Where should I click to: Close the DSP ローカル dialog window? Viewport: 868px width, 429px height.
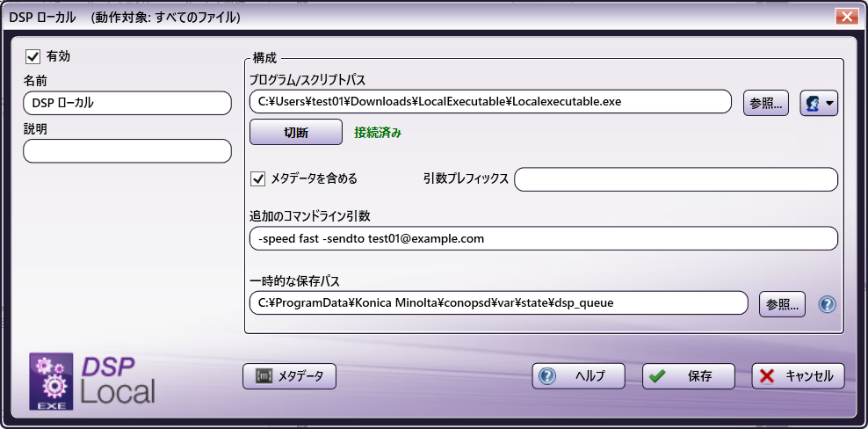pos(846,17)
